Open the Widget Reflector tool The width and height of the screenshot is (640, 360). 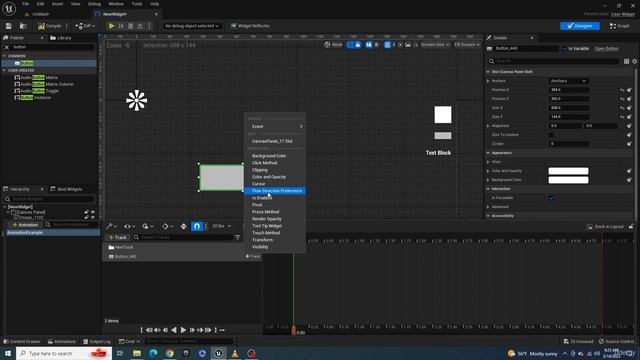[250, 26]
